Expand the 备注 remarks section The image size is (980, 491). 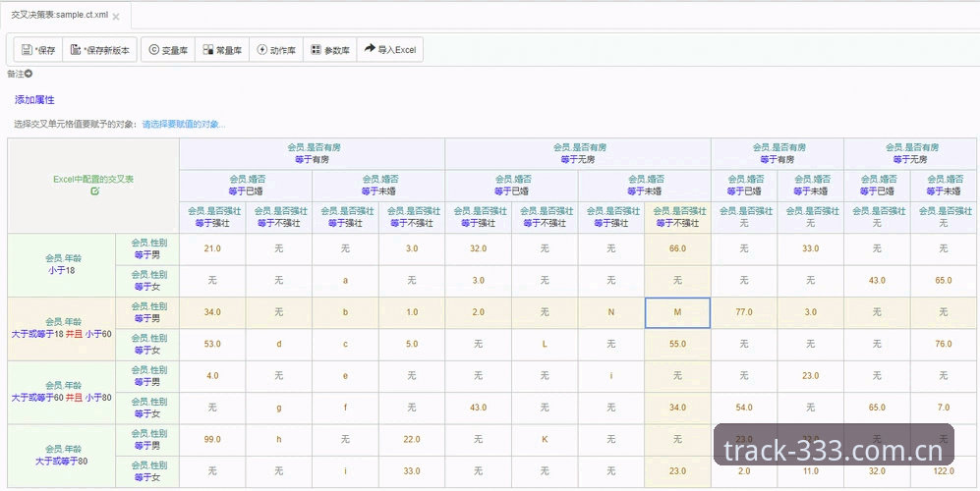(20, 74)
